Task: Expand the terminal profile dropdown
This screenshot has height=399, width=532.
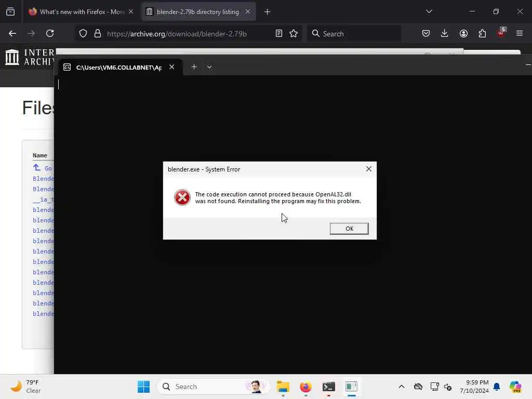Action: click(209, 67)
